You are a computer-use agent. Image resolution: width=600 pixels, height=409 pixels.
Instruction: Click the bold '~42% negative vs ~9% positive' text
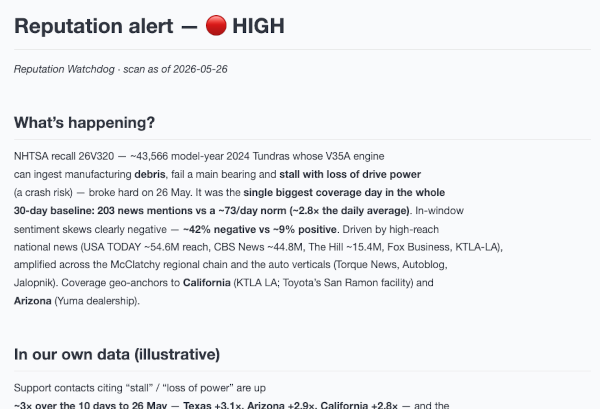coord(260,230)
